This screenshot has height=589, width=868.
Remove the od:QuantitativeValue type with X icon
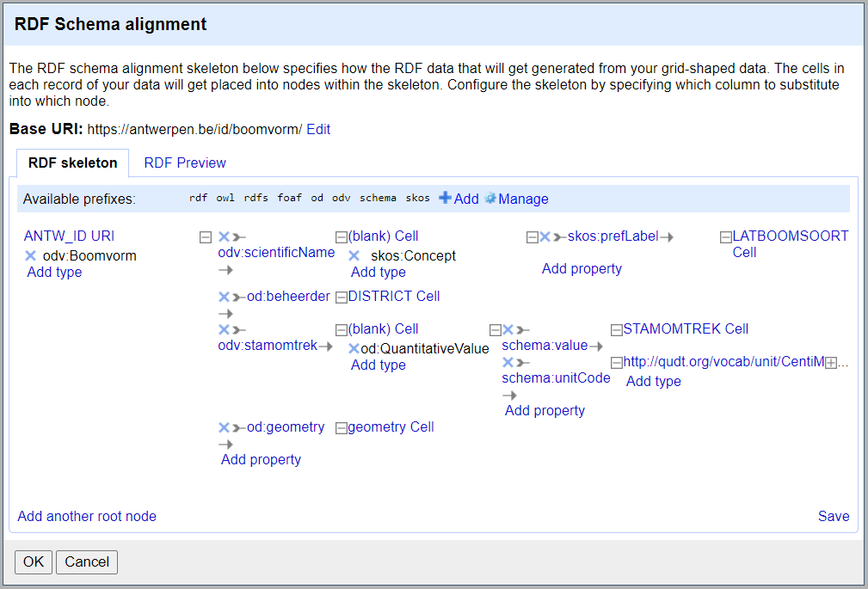coord(354,348)
